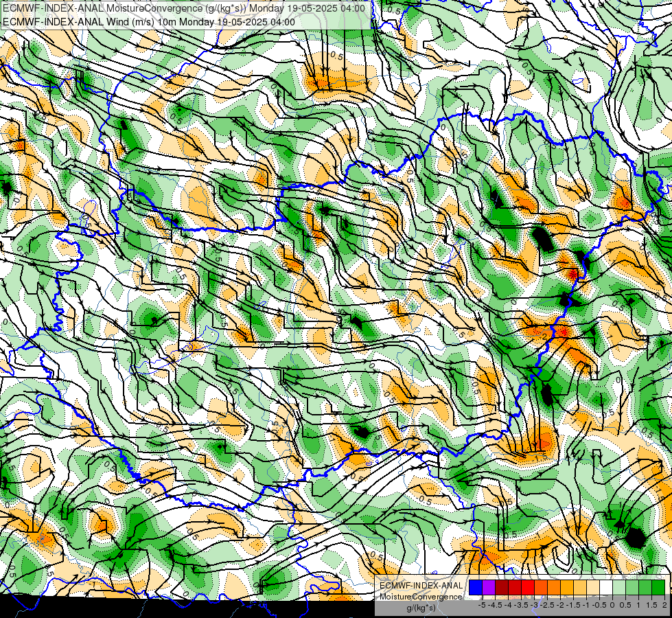
Task: Pick the legend swatch between -4 and -3.5
Action: point(515,588)
